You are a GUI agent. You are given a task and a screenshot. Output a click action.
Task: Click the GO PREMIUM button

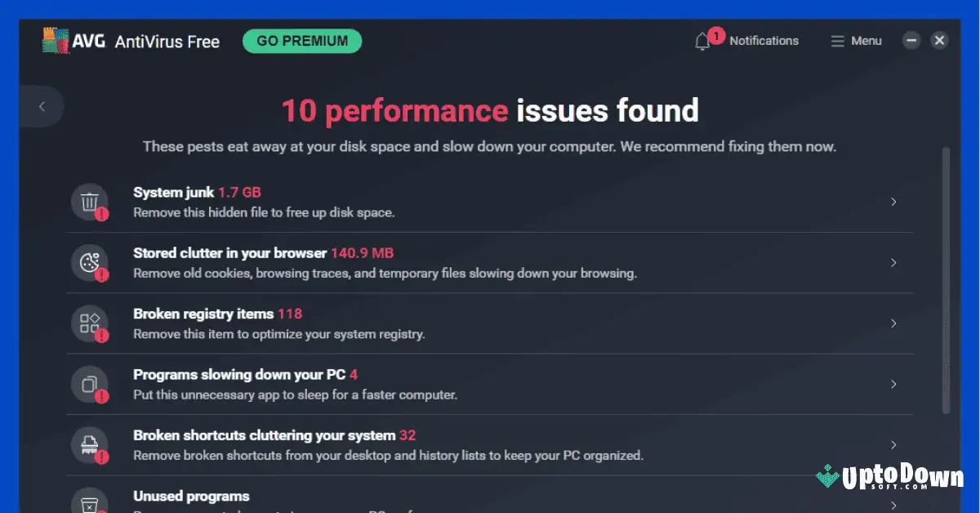[x=301, y=40]
